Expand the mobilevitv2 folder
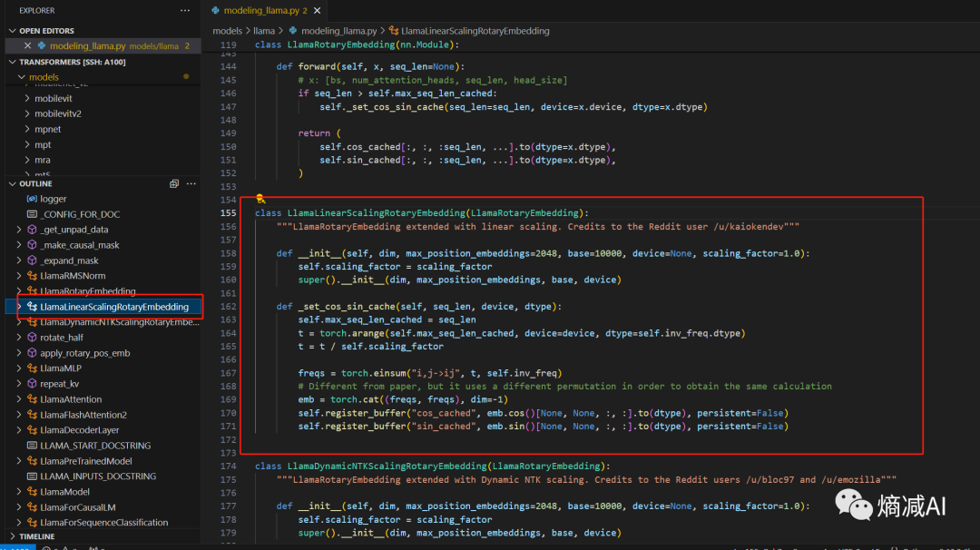The height and width of the screenshot is (550, 980). tap(27, 113)
